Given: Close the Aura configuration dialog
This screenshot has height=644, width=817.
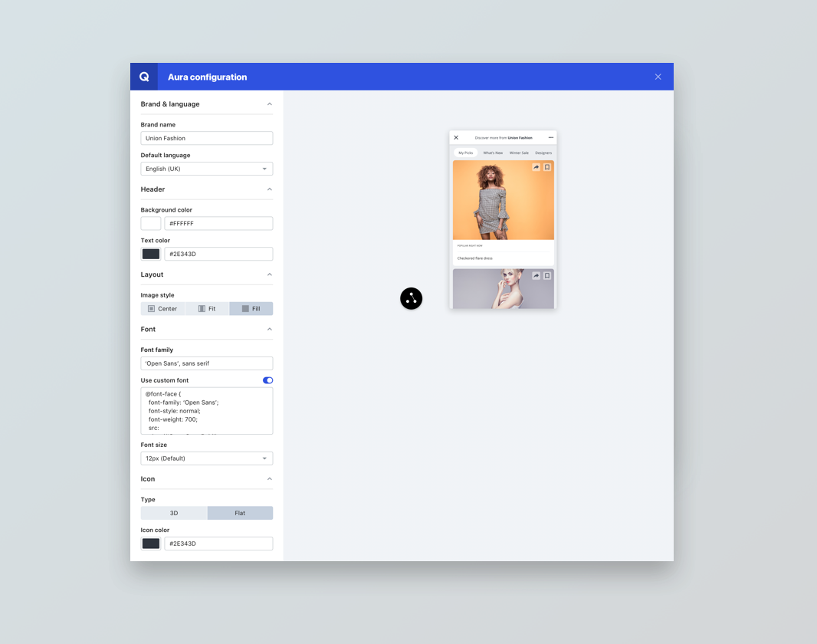Looking at the screenshot, I should click(x=658, y=77).
